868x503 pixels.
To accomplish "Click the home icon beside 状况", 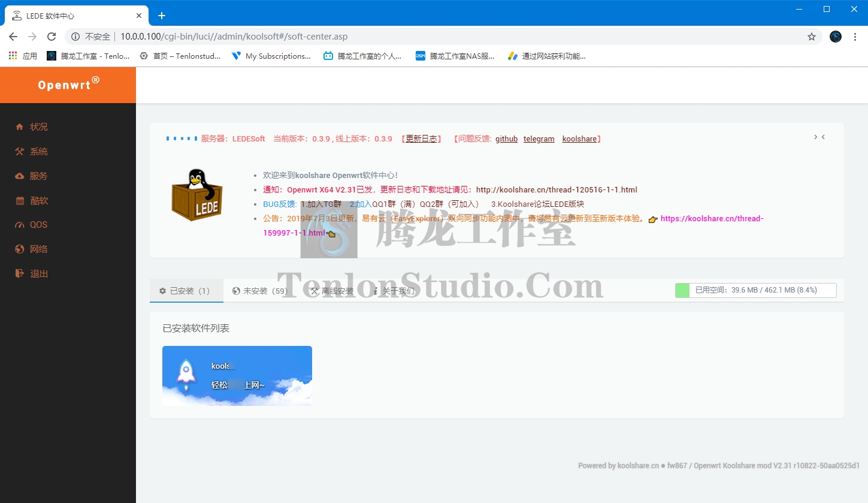I will [x=19, y=127].
